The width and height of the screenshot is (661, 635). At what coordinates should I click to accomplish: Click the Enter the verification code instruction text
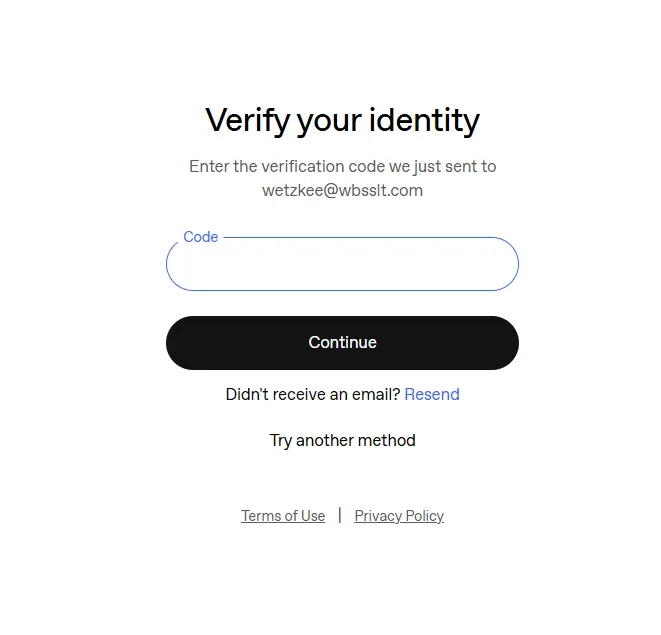342,167
